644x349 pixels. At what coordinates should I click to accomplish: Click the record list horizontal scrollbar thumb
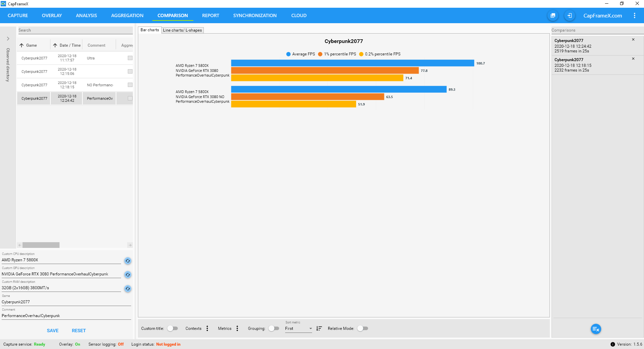(41, 245)
